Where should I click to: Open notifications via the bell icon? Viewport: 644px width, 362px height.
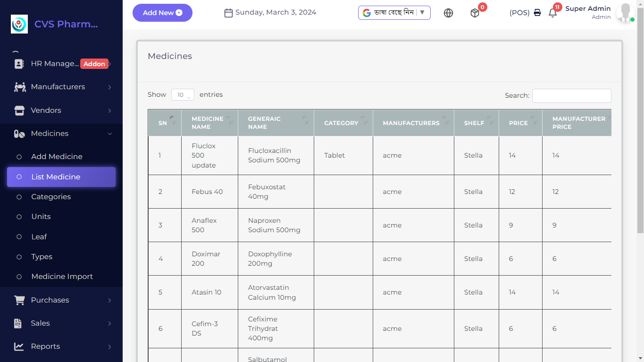click(x=552, y=13)
